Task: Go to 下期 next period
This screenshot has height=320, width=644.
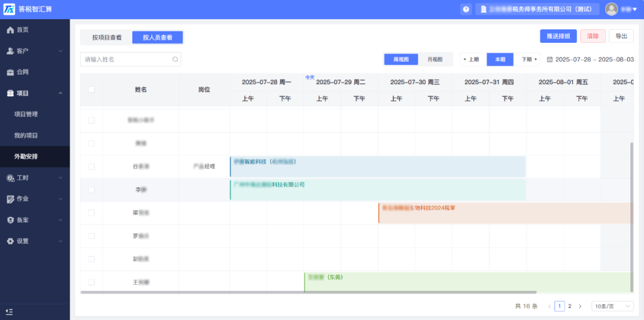Action: (x=527, y=59)
